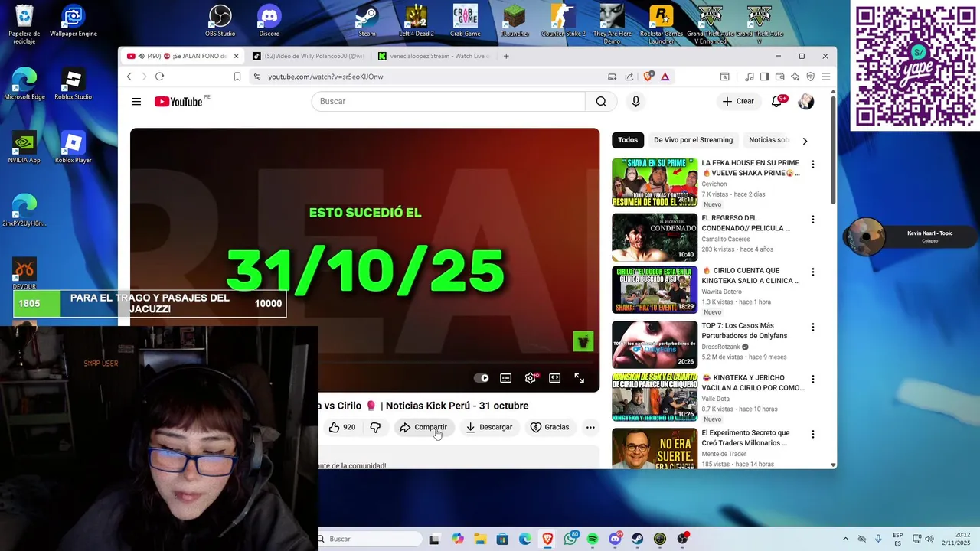Open Brave Wallet icon

point(779,77)
